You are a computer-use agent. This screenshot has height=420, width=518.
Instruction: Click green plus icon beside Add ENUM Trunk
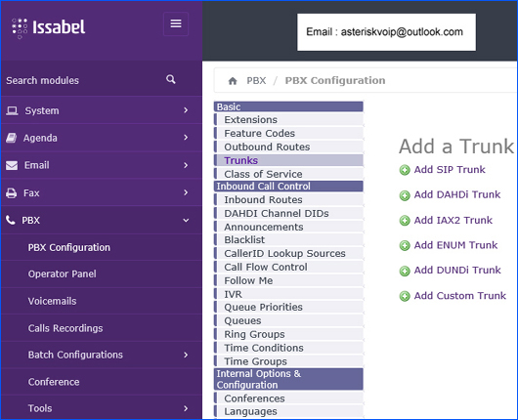pyautogui.click(x=405, y=246)
